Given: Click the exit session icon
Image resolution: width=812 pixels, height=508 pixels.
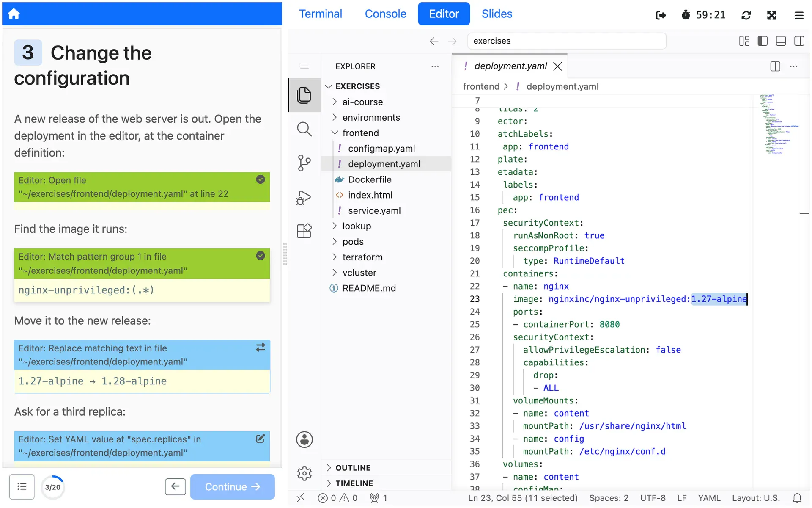Looking at the screenshot, I should 661,15.
